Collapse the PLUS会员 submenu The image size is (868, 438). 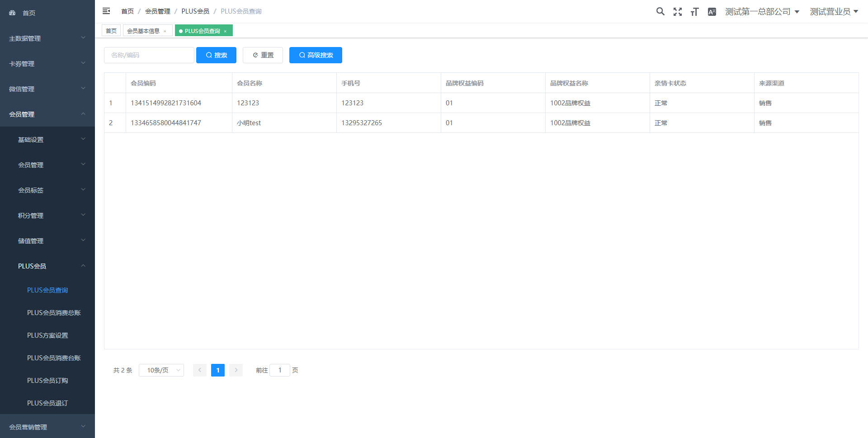[x=47, y=266]
